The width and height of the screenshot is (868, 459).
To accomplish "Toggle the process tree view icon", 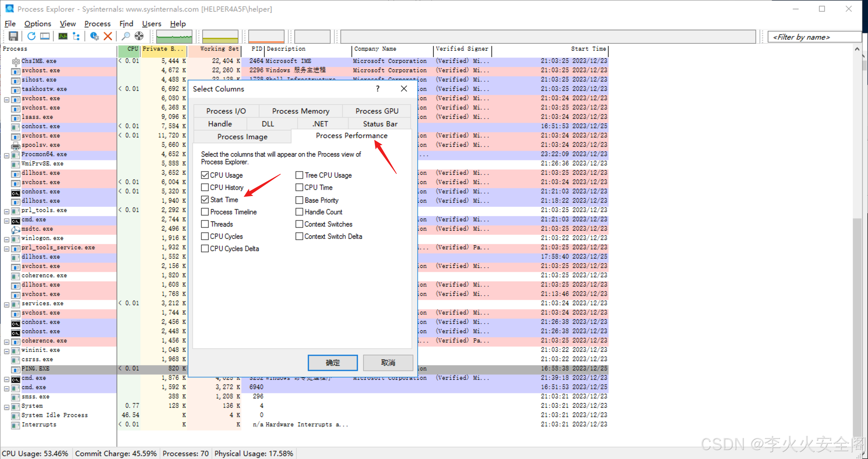I will 76,36.
